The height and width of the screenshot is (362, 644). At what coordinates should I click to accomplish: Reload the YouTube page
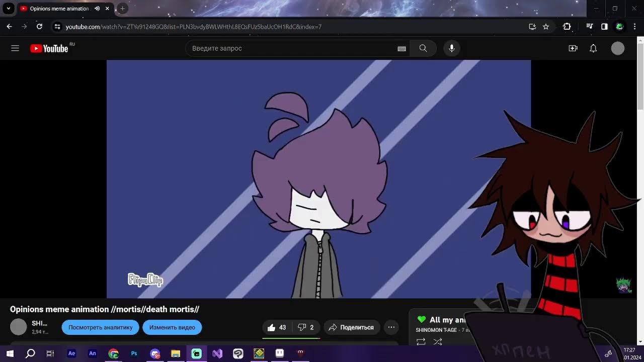pyautogui.click(x=39, y=27)
